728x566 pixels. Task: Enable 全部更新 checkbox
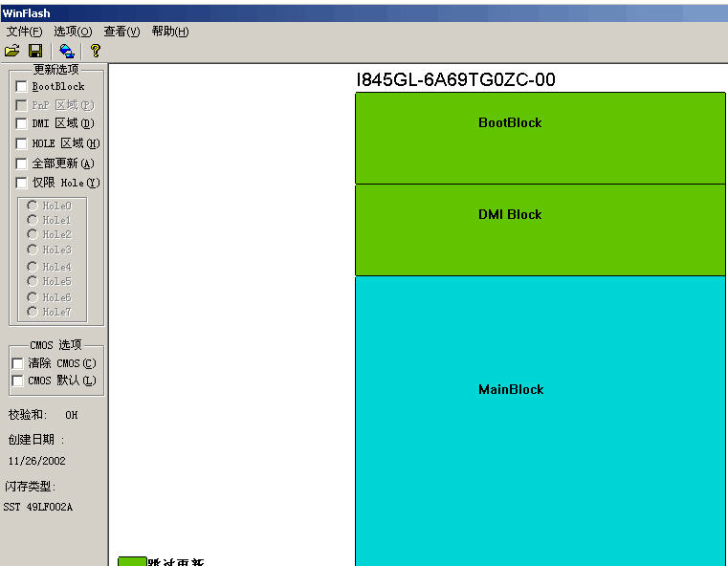pos(22,163)
